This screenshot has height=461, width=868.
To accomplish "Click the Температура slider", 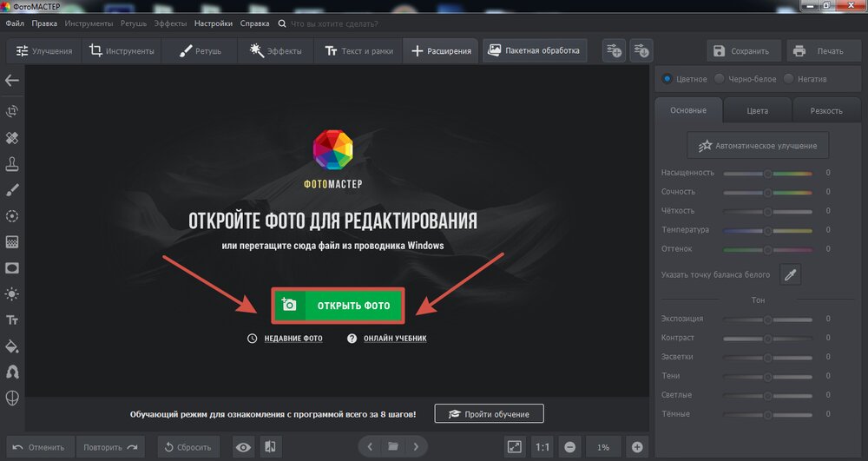I will [x=768, y=230].
